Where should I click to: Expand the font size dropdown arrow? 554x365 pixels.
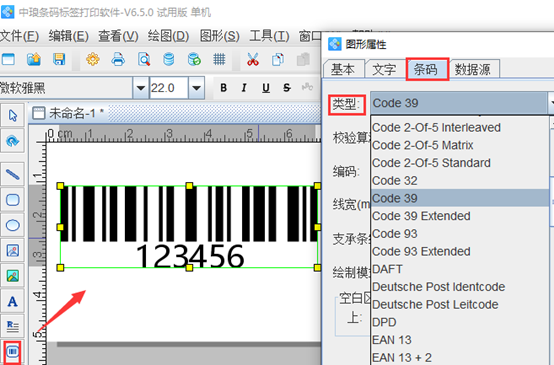pyautogui.click(x=196, y=88)
